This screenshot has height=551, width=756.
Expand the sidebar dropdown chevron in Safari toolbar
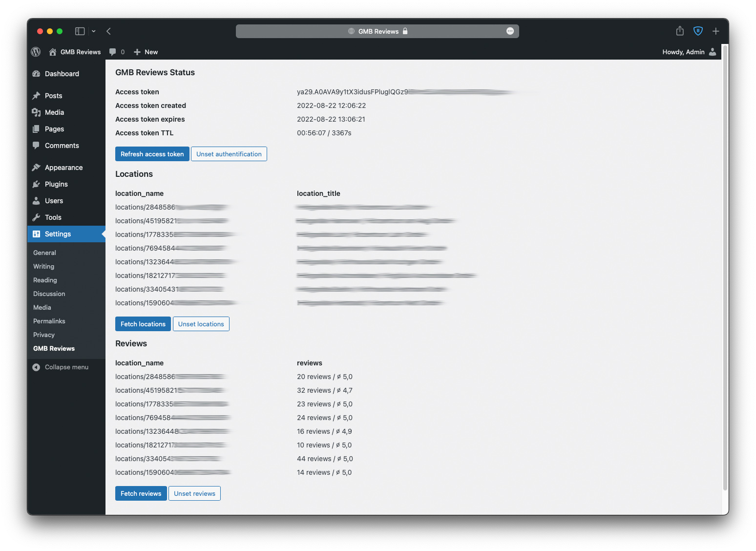coord(94,31)
